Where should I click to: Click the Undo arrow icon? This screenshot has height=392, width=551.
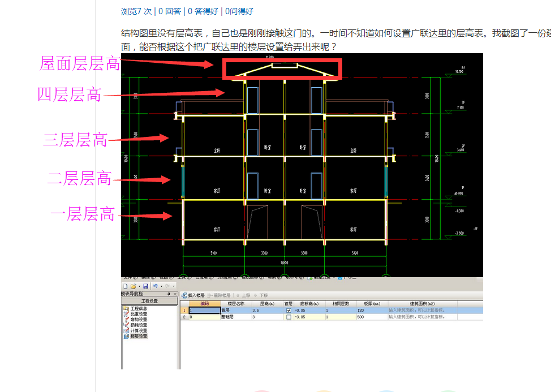(x=156, y=286)
